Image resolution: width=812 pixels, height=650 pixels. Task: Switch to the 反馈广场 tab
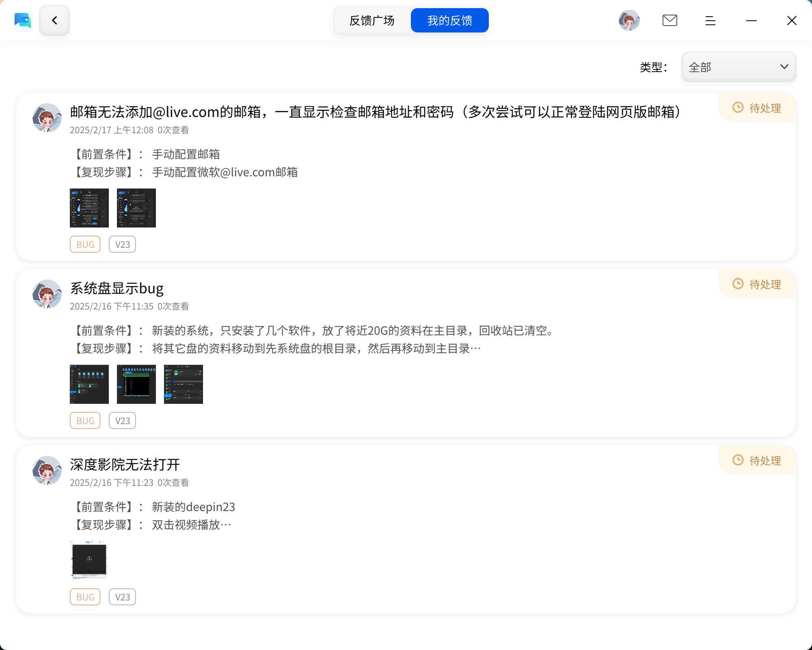[372, 20]
